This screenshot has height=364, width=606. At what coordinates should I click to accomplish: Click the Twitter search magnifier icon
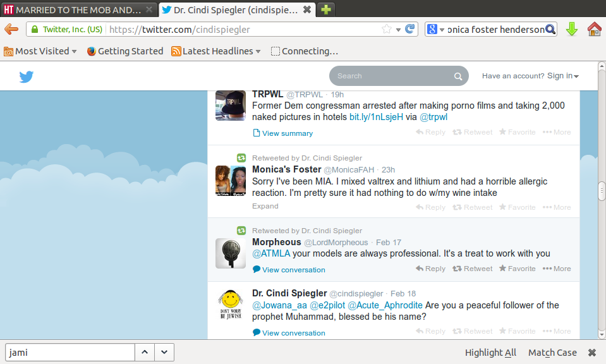[x=458, y=76]
